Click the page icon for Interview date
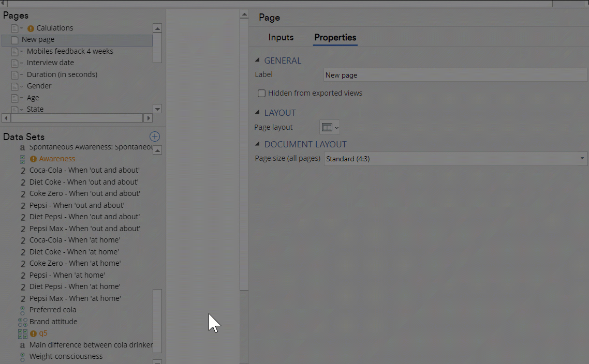Screen dimensions: 589x364 [14, 63]
